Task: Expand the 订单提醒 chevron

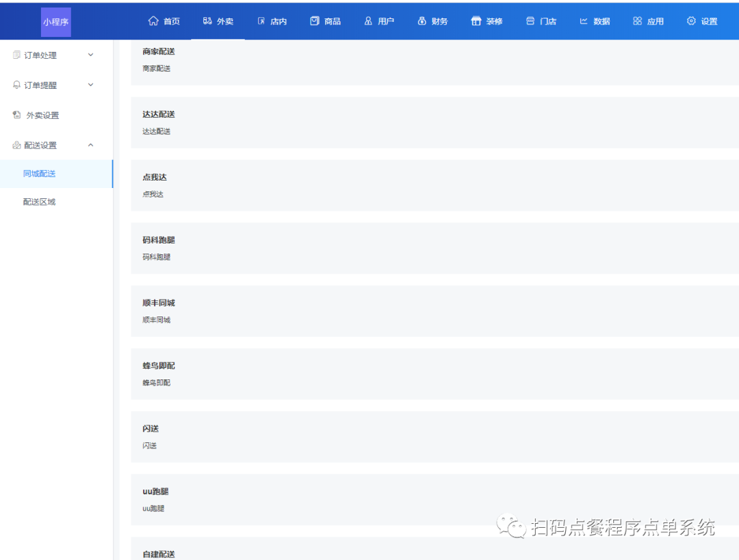Action: (x=90, y=85)
